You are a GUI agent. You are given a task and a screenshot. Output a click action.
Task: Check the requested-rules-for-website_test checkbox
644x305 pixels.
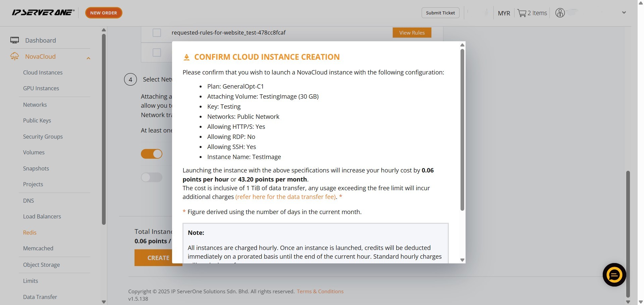pyautogui.click(x=157, y=33)
